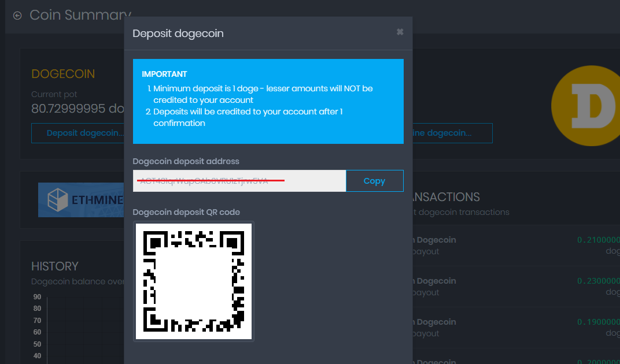The image size is (620, 364).
Task: Select the DOGECOIN heading text
Action: coord(63,74)
